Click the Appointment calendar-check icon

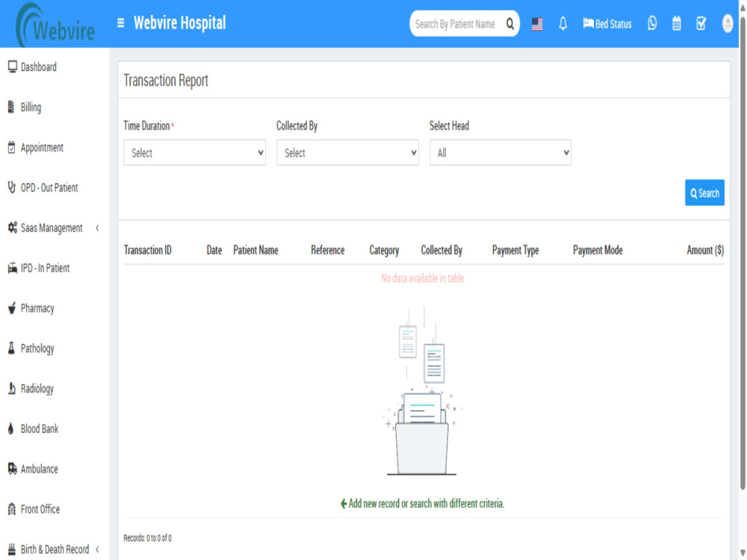tap(11, 148)
